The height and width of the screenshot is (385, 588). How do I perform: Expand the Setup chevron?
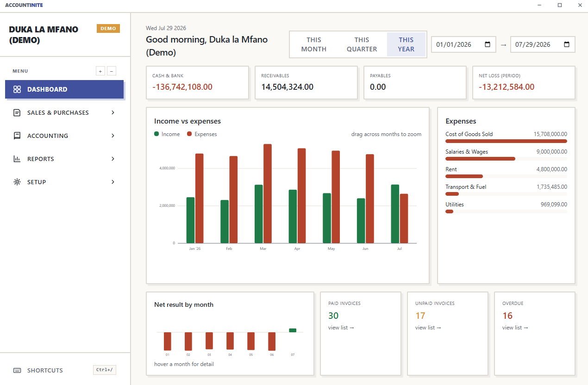[x=113, y=182]
